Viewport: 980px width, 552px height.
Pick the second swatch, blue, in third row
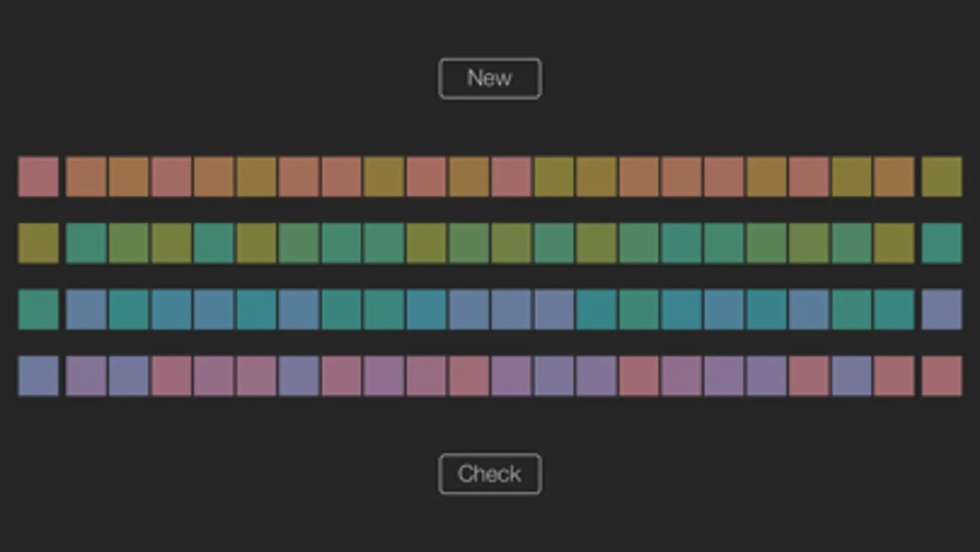click(86, 309)
